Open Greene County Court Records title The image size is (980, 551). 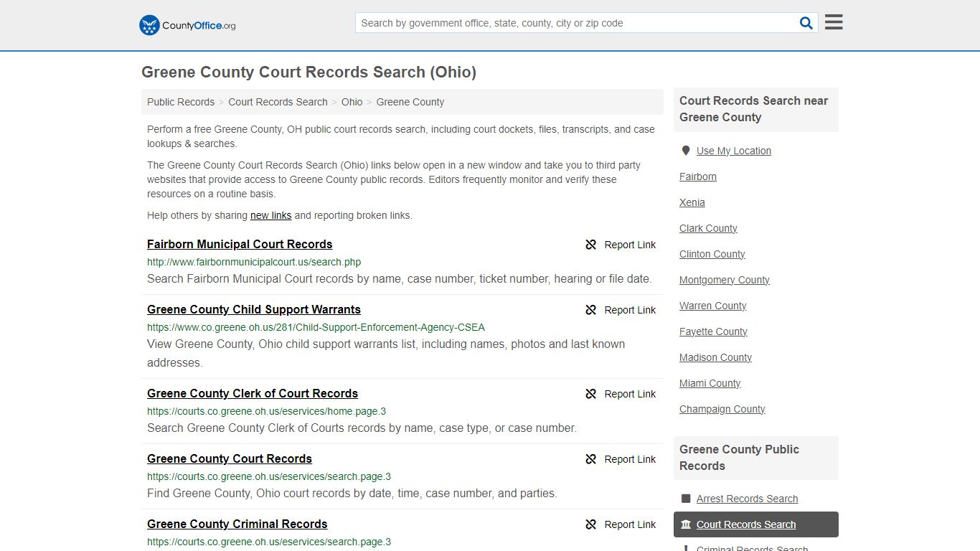tap(230, 458)
